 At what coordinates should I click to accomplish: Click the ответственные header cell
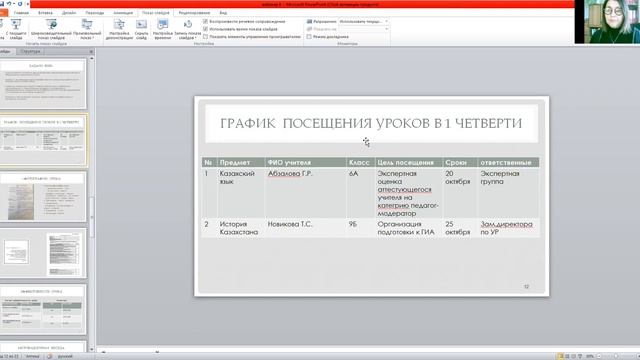tap(508, 162)
